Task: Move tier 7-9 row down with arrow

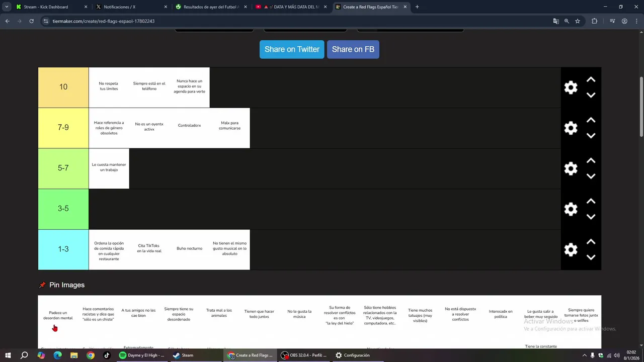Action: [591, 136]
